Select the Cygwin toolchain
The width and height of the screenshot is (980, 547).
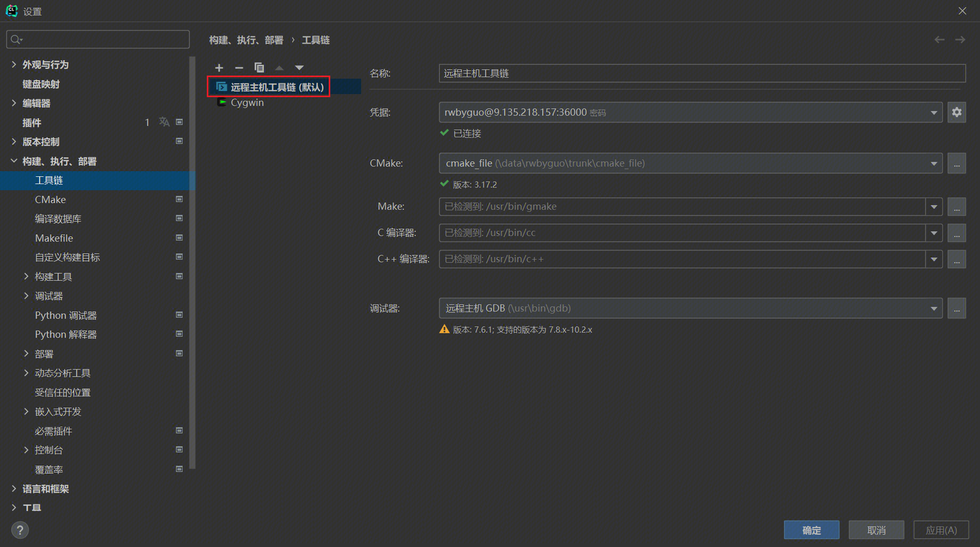point(247,102)
